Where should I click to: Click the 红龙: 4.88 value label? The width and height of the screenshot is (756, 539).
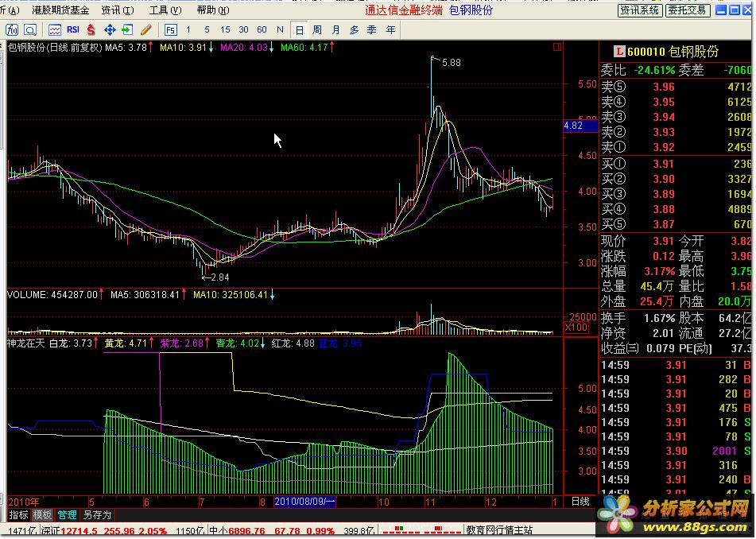(x=293, y=343)
